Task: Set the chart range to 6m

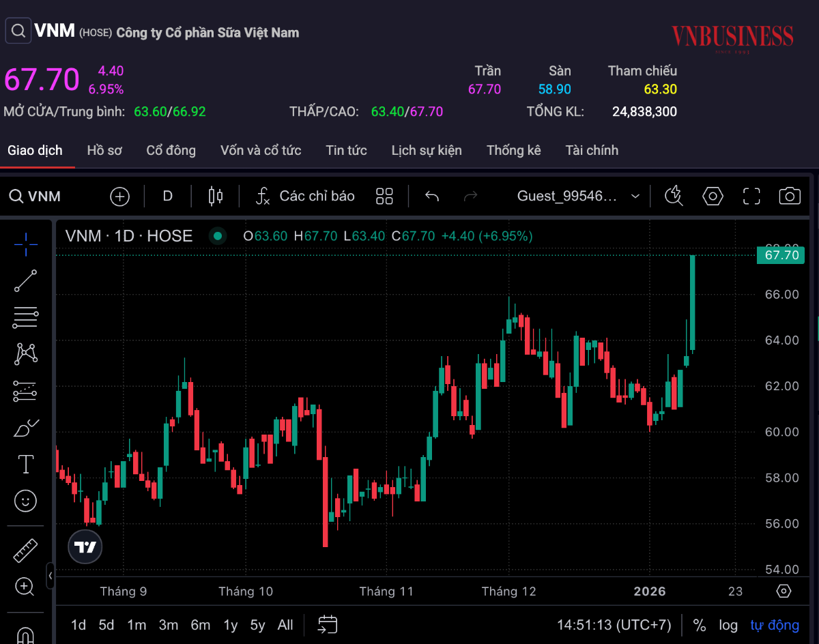Action: (200, 625)
